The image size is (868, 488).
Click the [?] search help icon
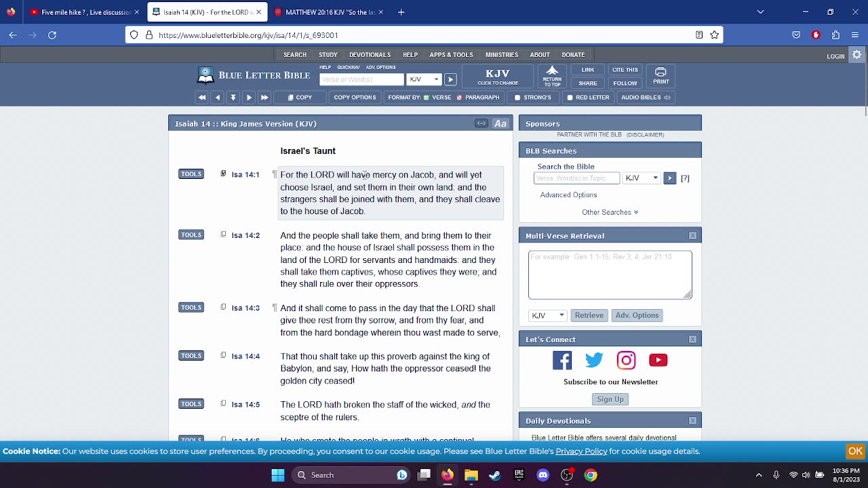coord(685,178)
